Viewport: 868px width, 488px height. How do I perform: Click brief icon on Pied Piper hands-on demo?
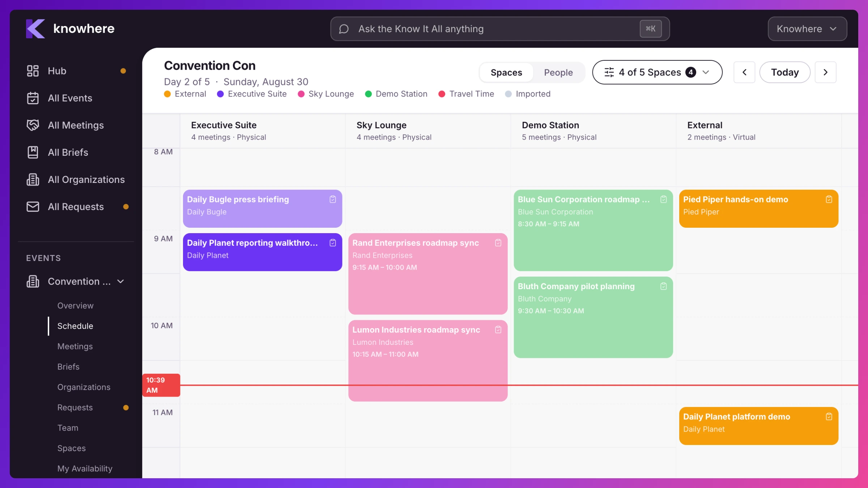point(829,199)
